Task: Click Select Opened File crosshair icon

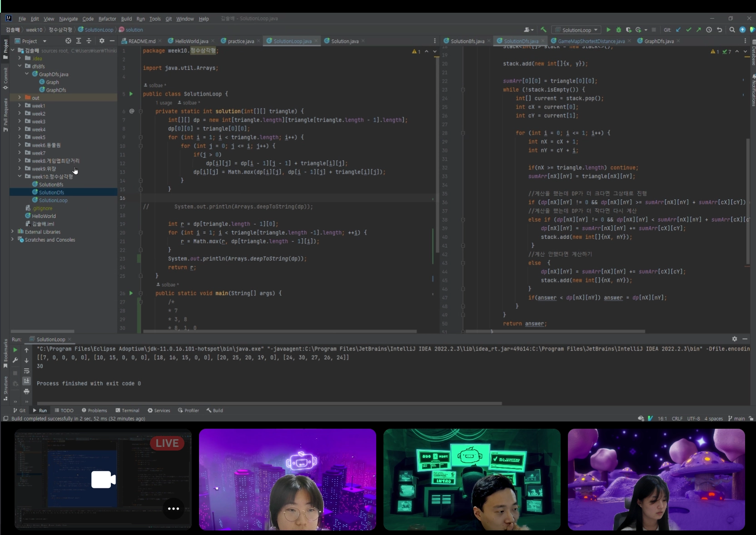Action: pos(68,41)
